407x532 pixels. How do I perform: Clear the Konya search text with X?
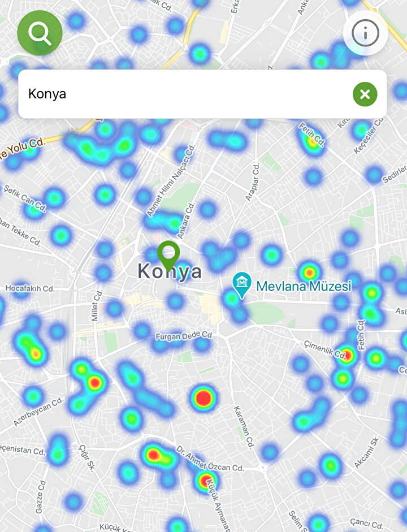[365, 94]
